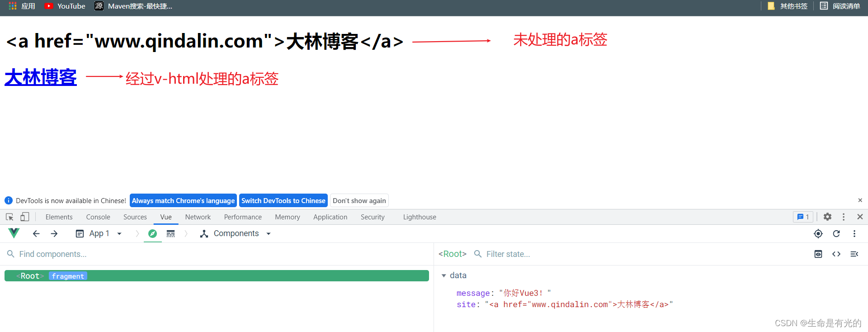Toggle the device toolbar icon
The image size is (868, 332).
pos(25,217)
